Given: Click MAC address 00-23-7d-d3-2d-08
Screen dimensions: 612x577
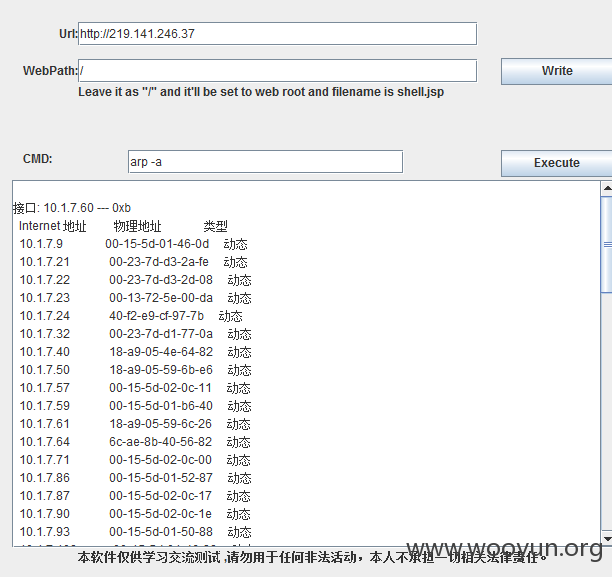Looking at the screenshot, I should [161, 280].
